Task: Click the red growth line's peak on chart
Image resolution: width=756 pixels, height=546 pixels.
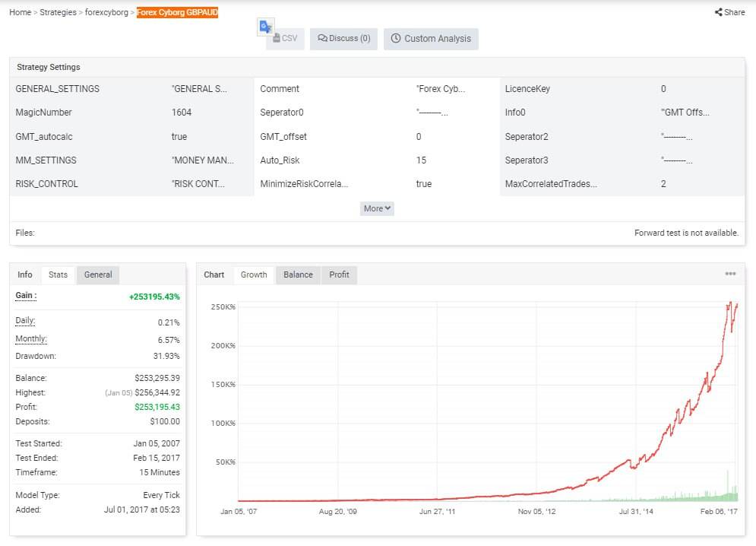Action: (x=731, y=302)
